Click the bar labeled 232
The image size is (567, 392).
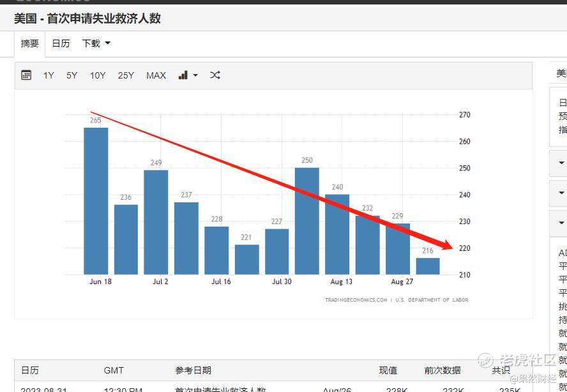click(367, 245)
